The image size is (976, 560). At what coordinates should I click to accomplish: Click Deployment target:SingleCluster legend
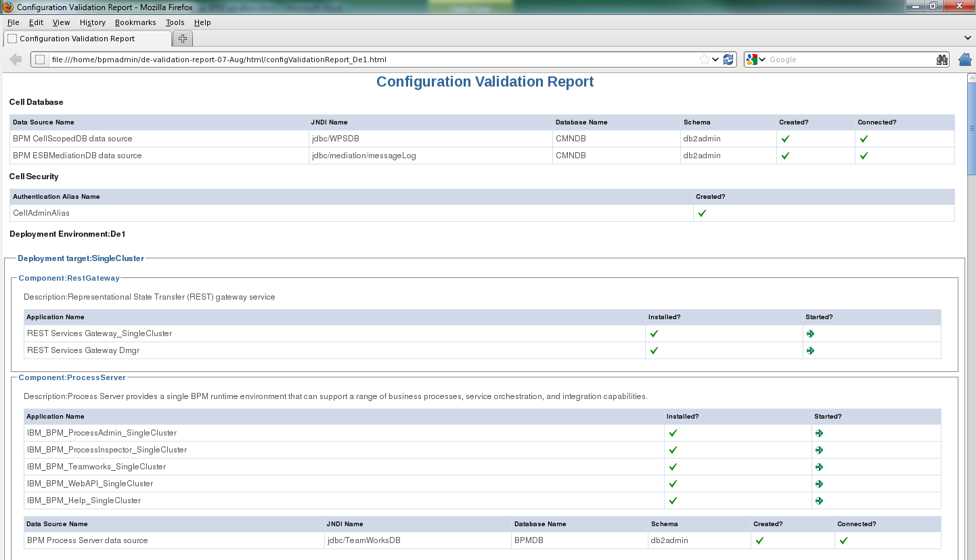(x=81, y=258)
